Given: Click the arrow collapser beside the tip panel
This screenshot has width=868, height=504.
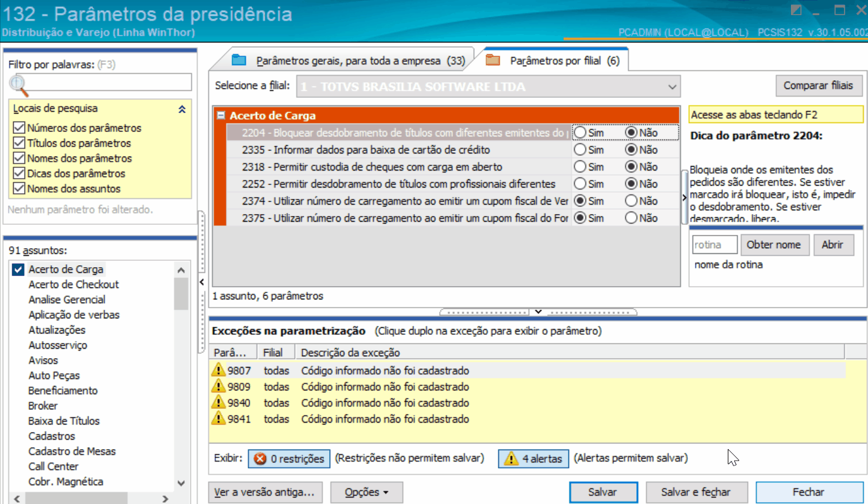Looking at the screenshot, I should coord(685,198).
